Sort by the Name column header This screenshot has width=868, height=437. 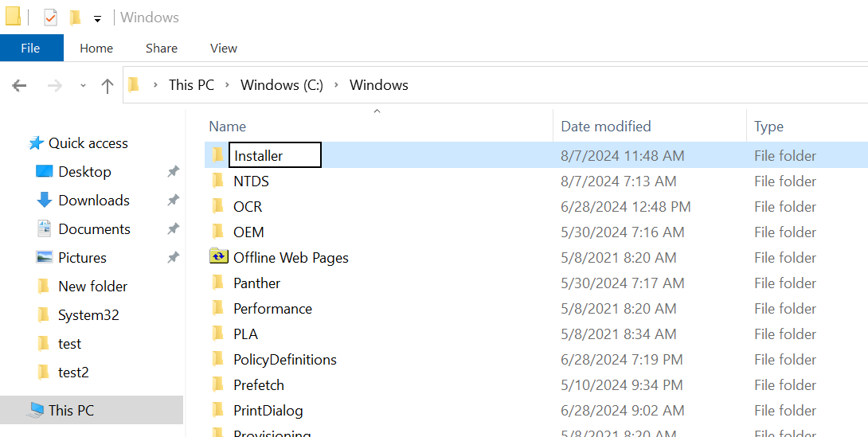click(x=228, y=126)
